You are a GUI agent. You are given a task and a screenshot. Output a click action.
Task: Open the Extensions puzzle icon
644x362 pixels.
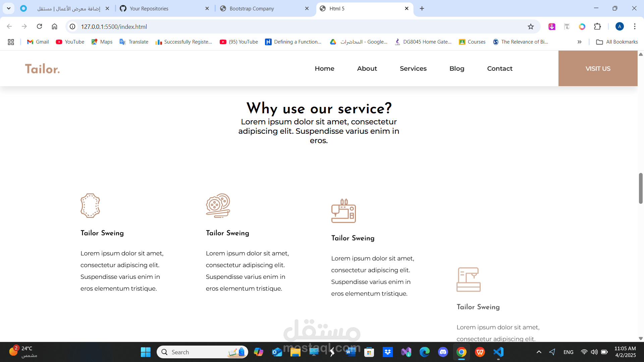(x=597, y=26)
